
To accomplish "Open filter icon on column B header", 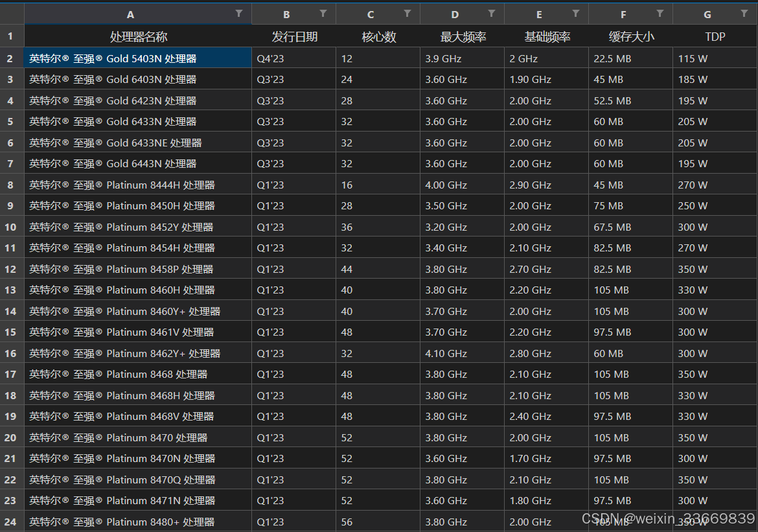I will click(x=323, y=14).
